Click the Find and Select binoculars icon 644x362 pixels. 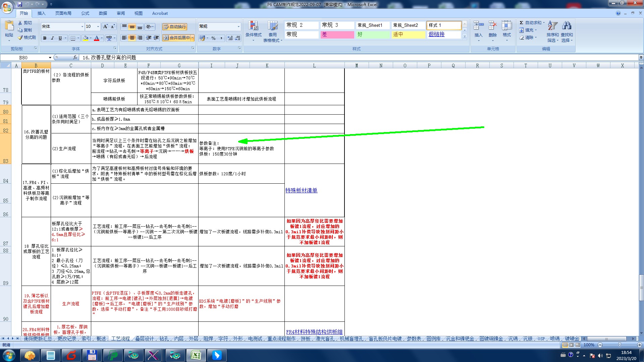(x=567, y=26)
